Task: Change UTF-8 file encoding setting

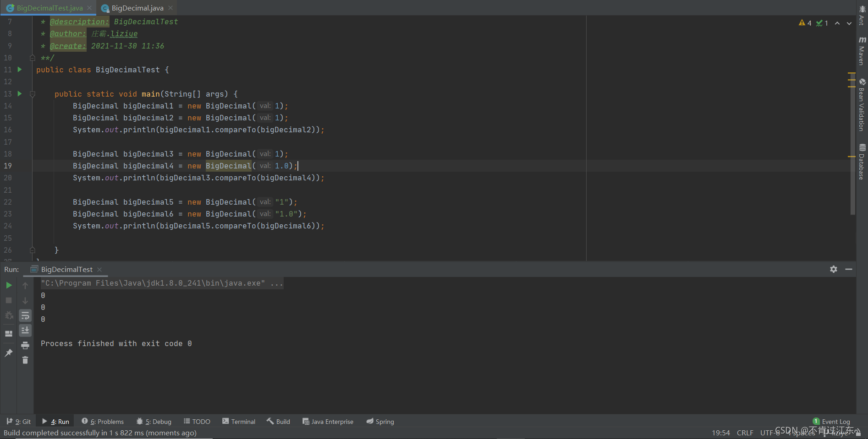Action: coord(770,433)
